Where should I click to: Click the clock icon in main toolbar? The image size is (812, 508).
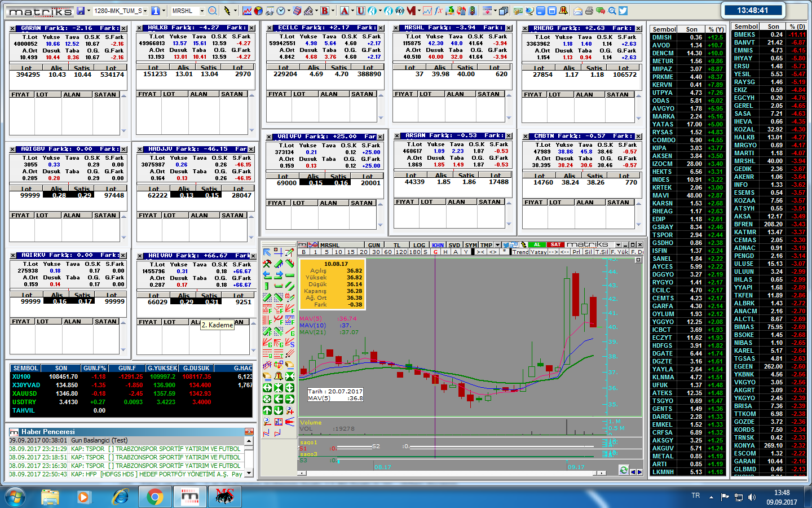pyautogui.click(x=280, y=11)
